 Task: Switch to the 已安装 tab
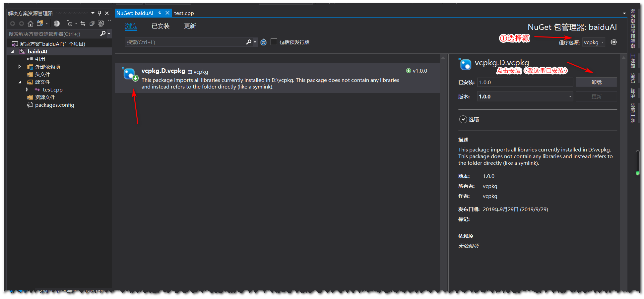pyautogui.click(x=161, y=26)
